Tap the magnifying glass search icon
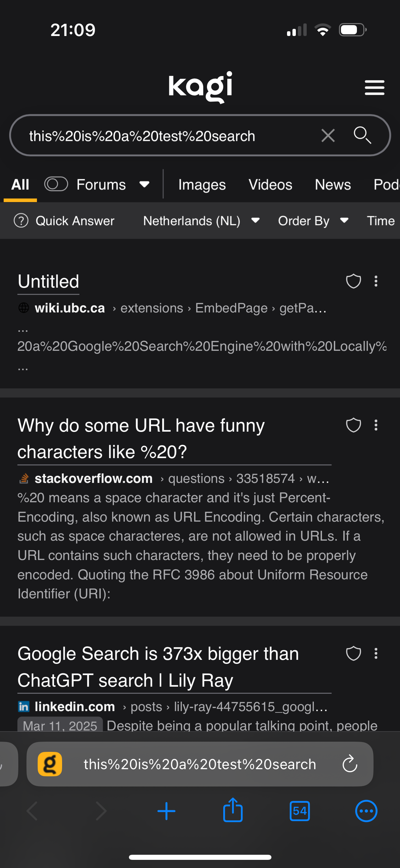Image resolution: width=400 pixels, height=868 pixels. [362, 135]
